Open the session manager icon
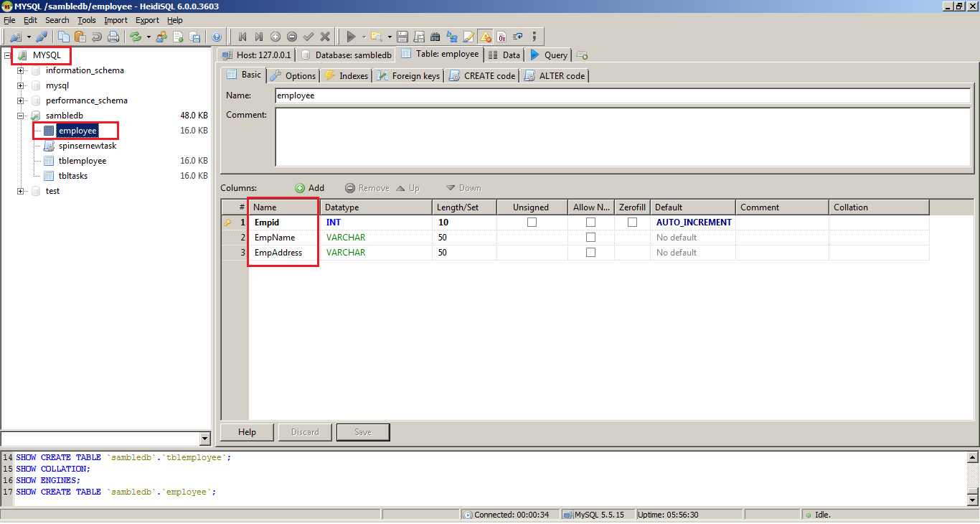 click(16, 36)
